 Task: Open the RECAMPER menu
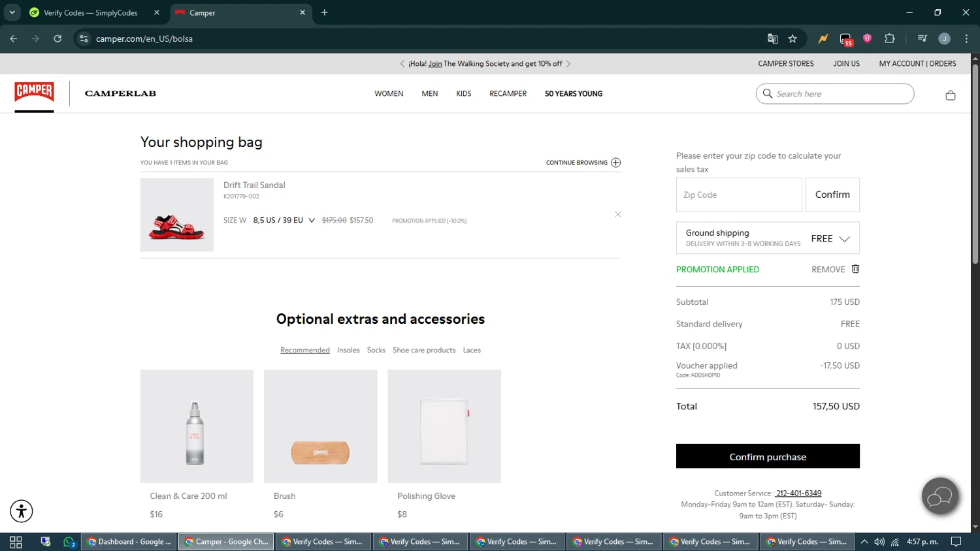[508, 93]
